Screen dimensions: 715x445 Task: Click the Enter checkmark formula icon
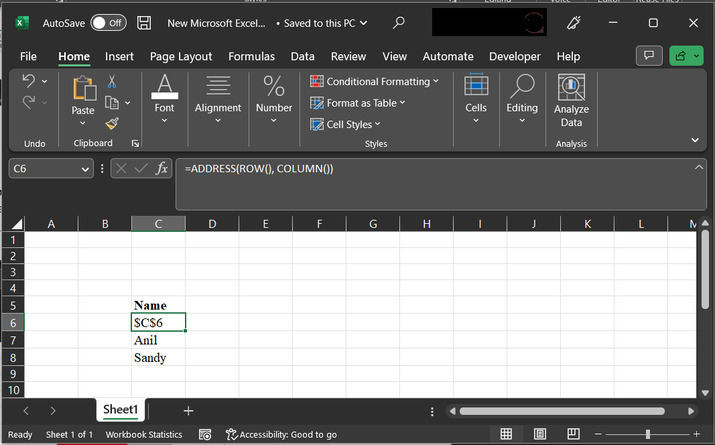141,169
